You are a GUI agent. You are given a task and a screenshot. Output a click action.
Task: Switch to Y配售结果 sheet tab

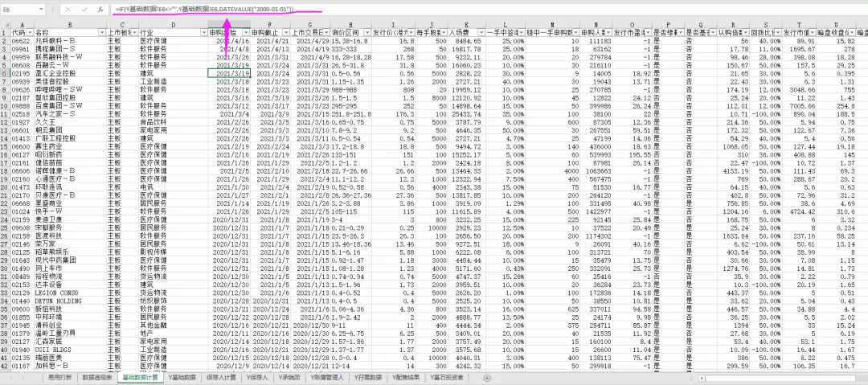[x=406, y=378]
